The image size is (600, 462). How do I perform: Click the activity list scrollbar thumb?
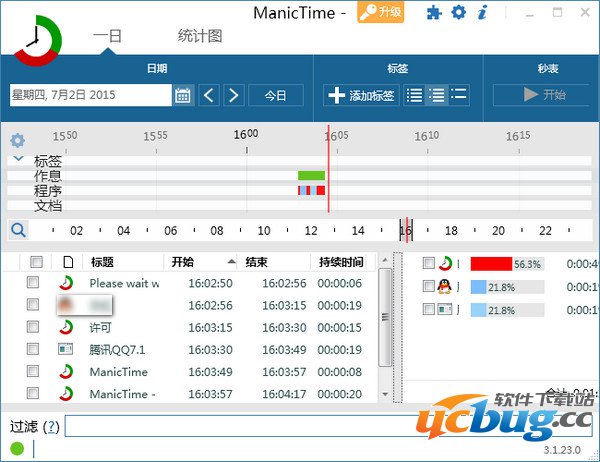click(x=385, y=317)
